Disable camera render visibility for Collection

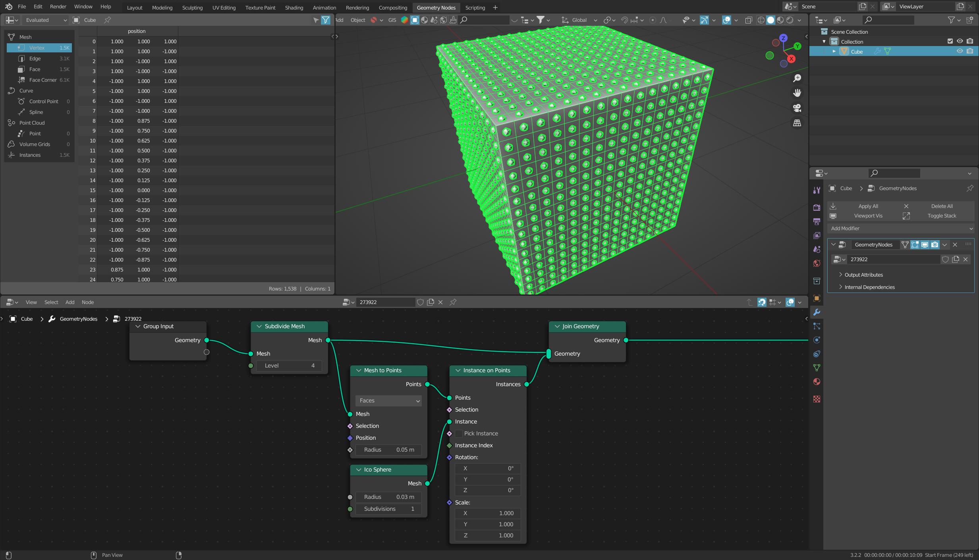pos(970,41)
